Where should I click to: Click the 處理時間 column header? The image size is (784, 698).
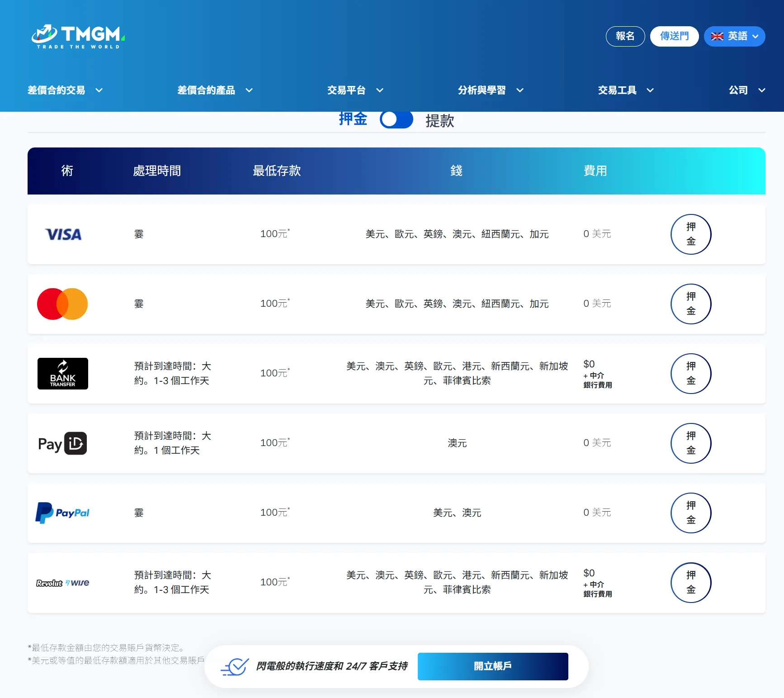point(157,171)
